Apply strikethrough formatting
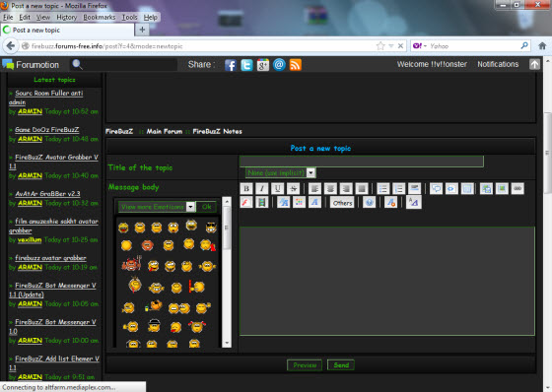The image size is (552, 392). (293, 188)
